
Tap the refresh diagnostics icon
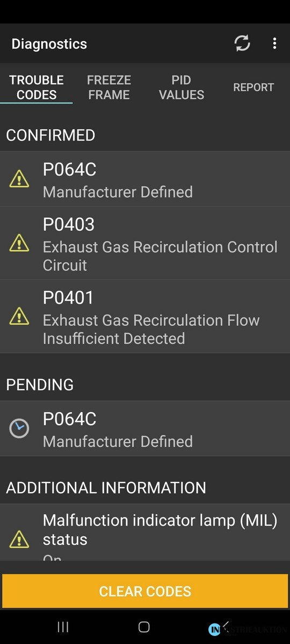pyautogui.click(x=242, y=43)
